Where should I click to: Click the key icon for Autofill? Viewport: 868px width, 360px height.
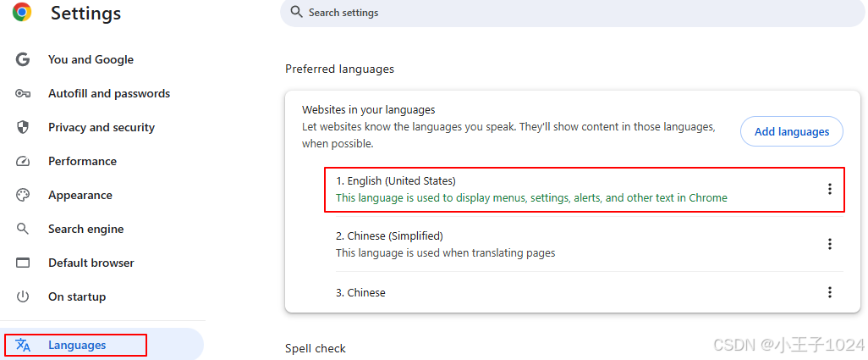click(x=22, y=93)
